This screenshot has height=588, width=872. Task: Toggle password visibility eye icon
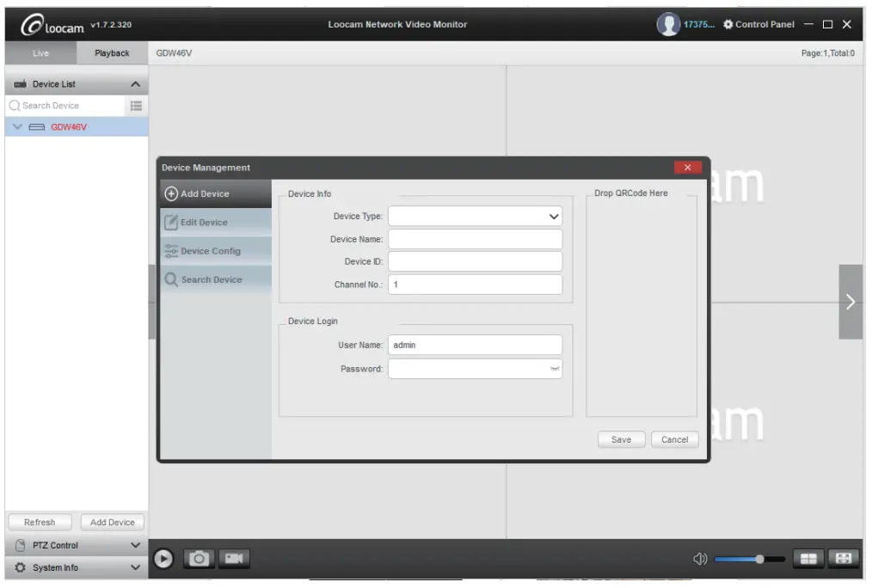[555, 369]
